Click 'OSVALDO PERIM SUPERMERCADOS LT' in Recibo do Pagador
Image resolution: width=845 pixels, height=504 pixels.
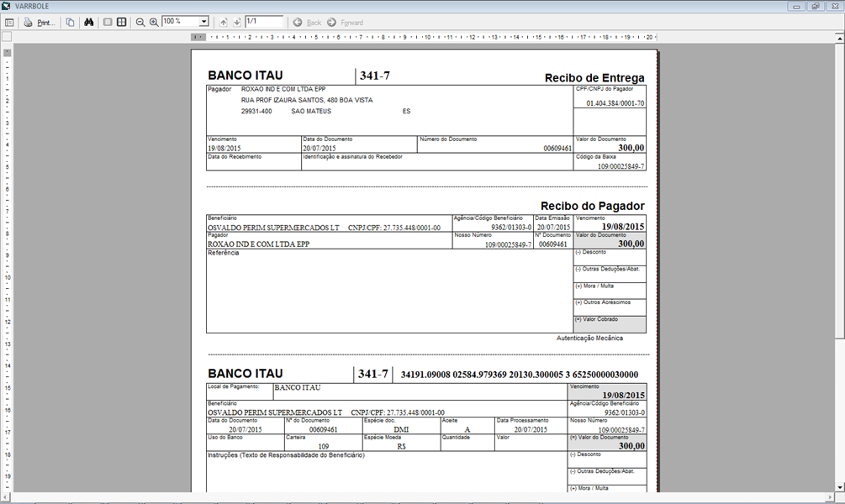pos(273,228)
